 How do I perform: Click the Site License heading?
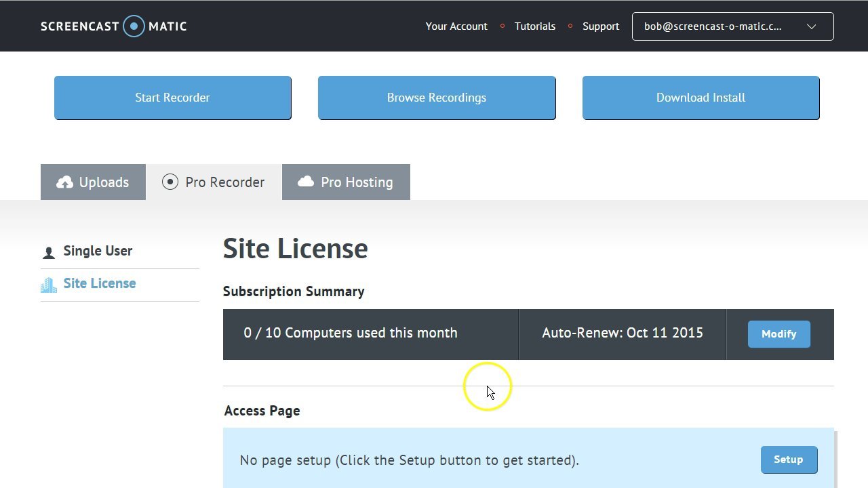[295, 249]
